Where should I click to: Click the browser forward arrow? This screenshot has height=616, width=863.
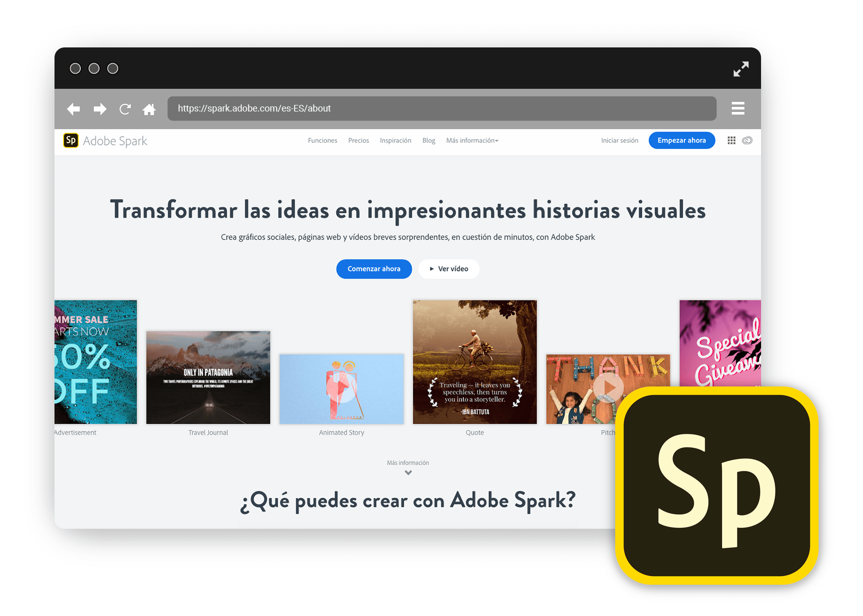100,109
